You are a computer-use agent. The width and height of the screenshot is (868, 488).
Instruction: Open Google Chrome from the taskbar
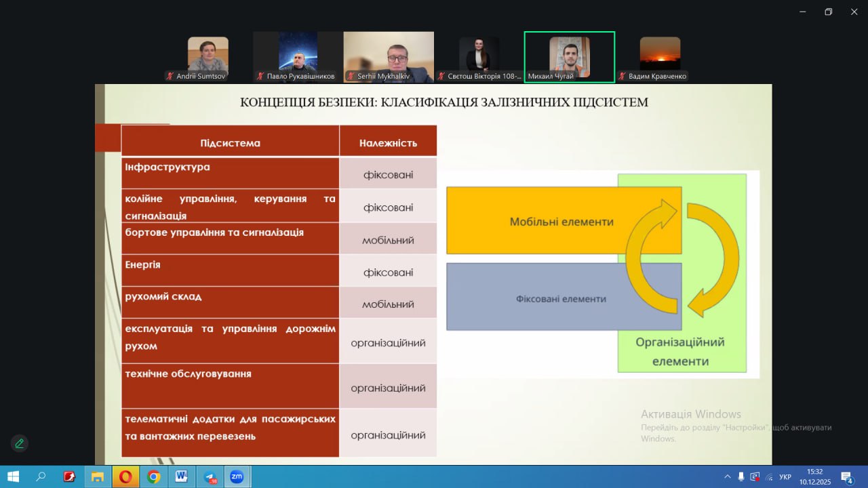point(154,476)
